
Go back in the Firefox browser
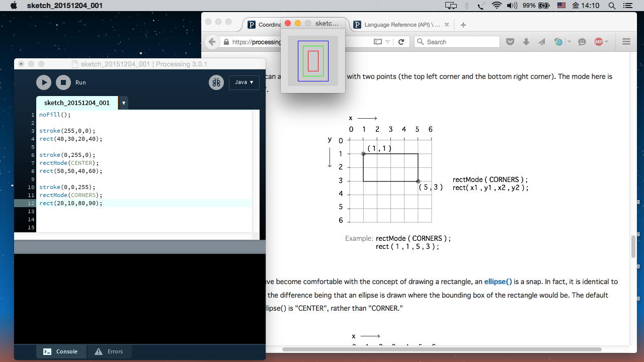212,42
